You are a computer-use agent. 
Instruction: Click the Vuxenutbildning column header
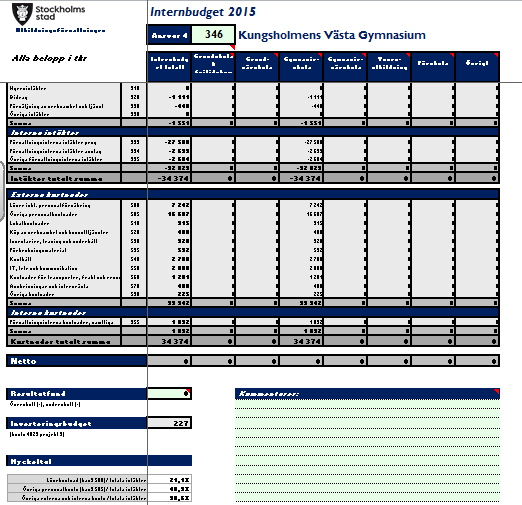point(389,66)
